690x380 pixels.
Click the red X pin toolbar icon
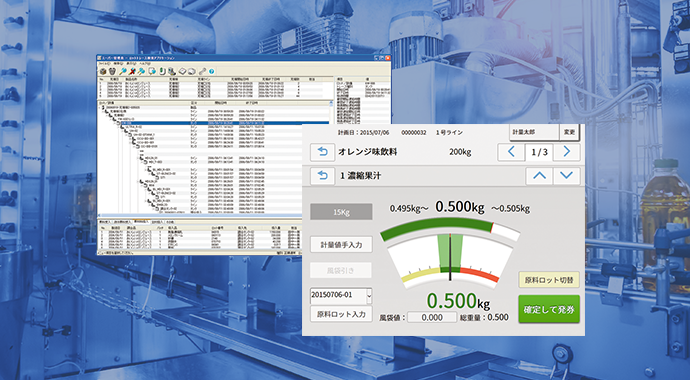(132, 71)
